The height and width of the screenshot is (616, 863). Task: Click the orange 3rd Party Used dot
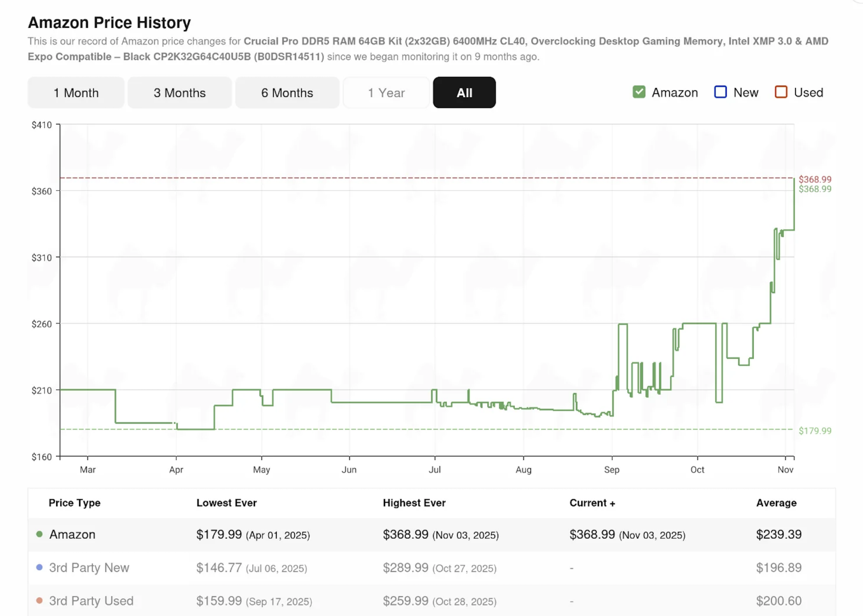pyautogui.click(x=39, y=601)
